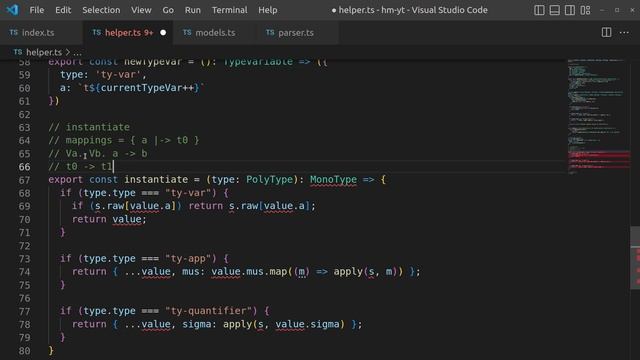
Task: Click the unsaved dot on helper.ts tab
Action: tap(163, 33)
